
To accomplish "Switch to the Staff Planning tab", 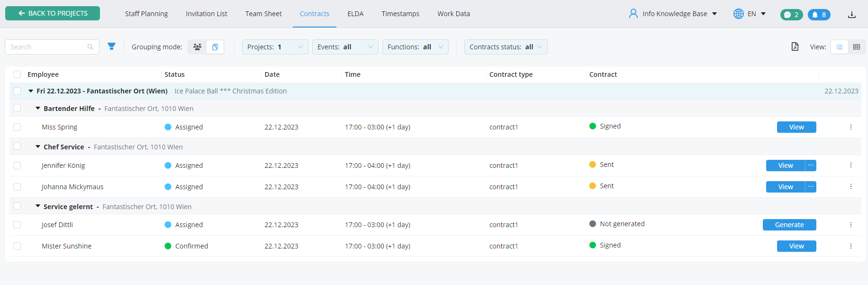I will coord(146,14).
